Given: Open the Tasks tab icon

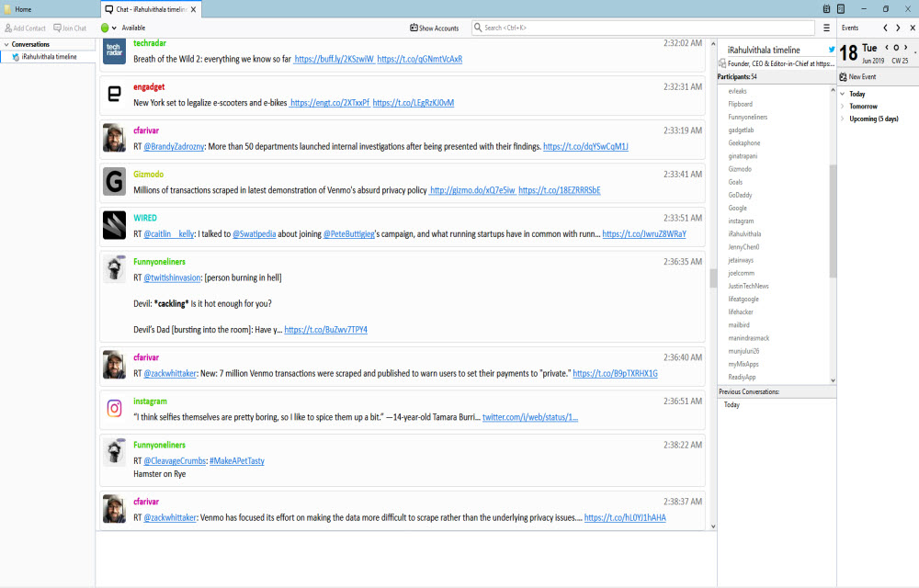Looking at the screenshot, I should click(x=841, y=9).
